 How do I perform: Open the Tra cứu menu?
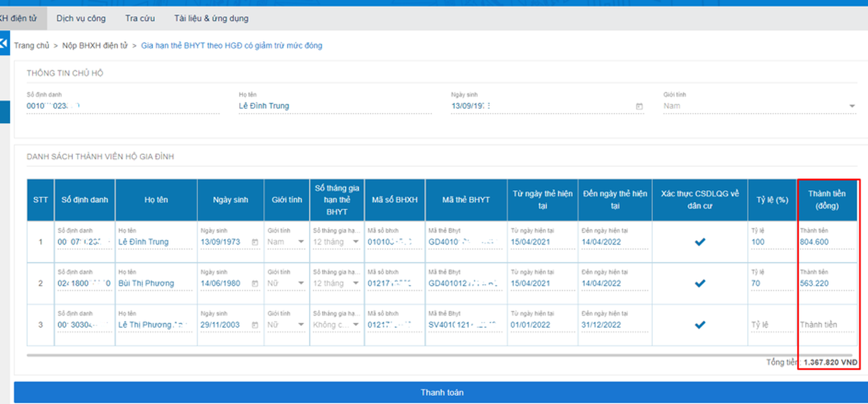(140, 18)
